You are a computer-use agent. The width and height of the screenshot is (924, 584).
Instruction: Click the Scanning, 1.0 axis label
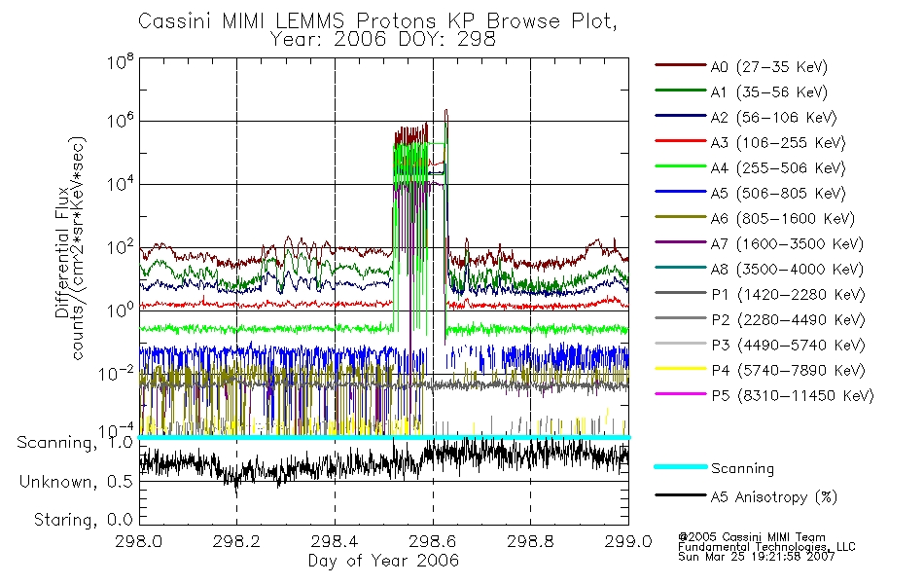tap(75, 443)
